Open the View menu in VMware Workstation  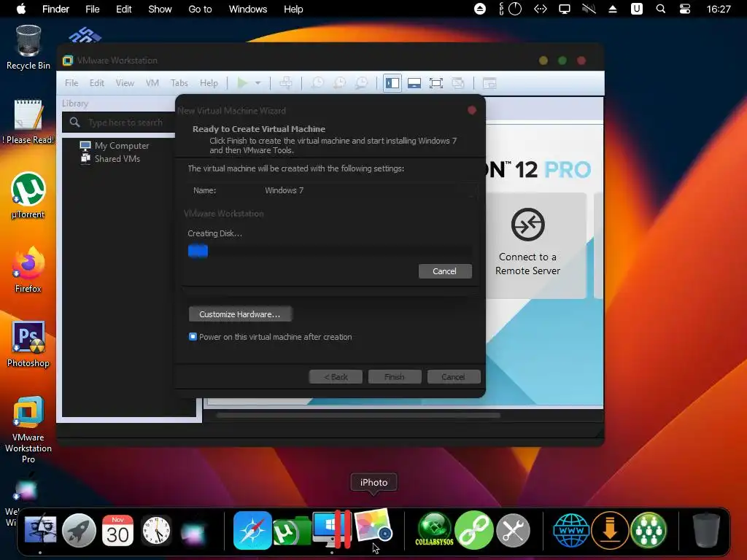125,83
